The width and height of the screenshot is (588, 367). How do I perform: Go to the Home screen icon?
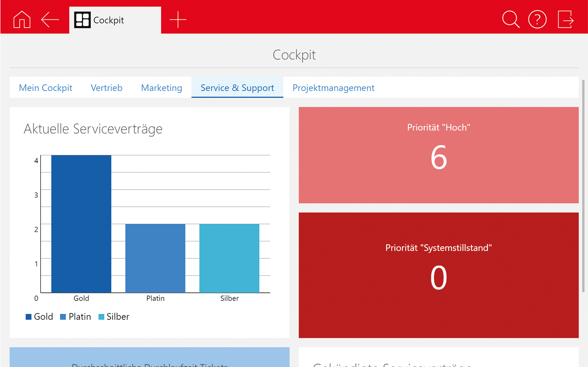coord(22,19)
